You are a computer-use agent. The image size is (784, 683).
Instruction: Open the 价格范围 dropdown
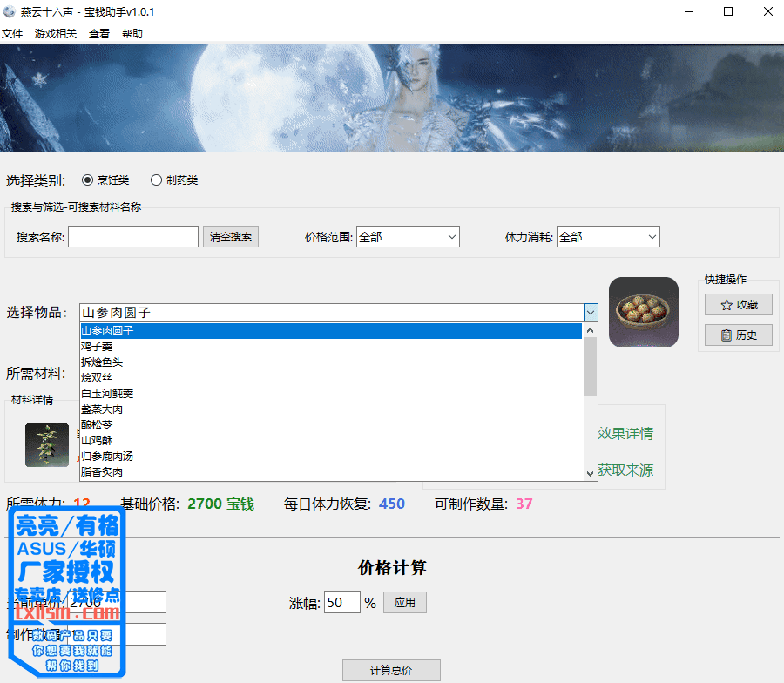408,236
